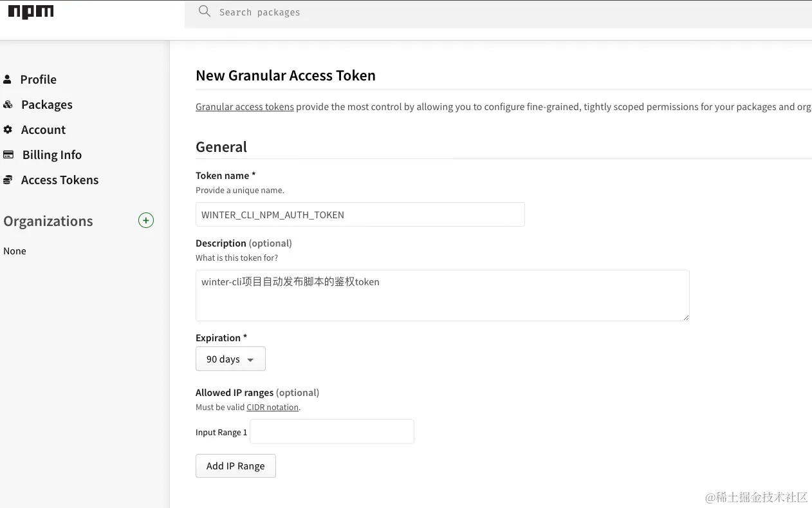The height and width of the screenshot is (508, 812).
Task: Add a new organization with plus icon
Action: [146, 221]
